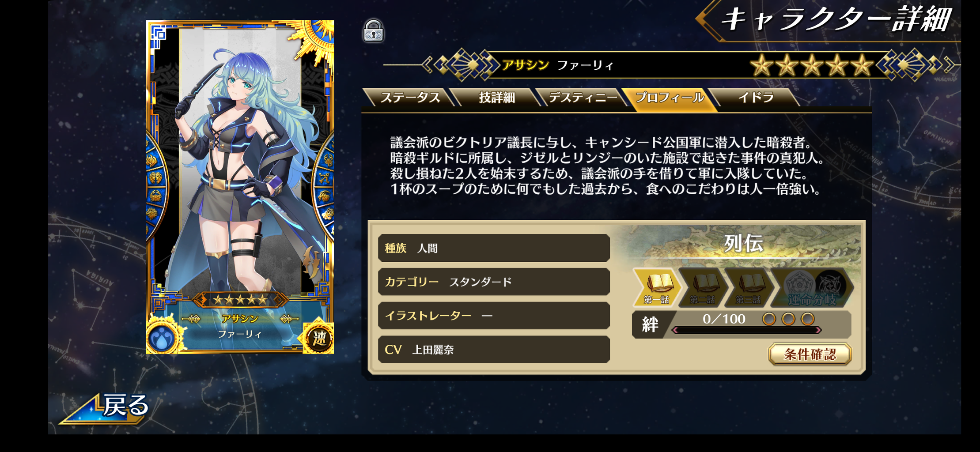Click the third bond circle marker
The height and width of the screenshot is (452, 980).
[808, 319]
